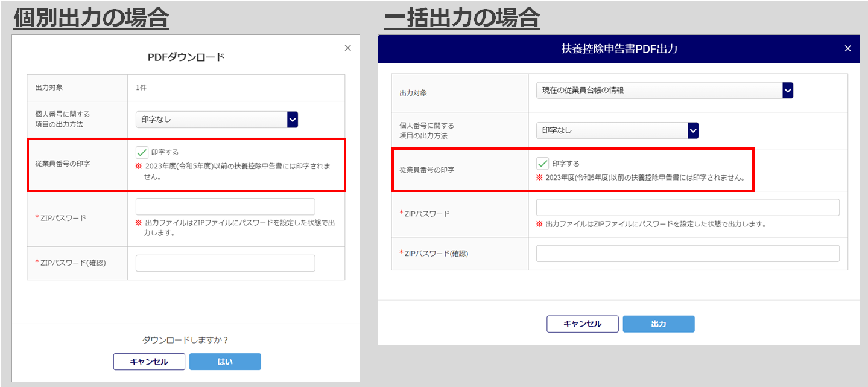Click 出力ファイルはZIPファイル note in PDFダウンロード dialog
The width and height of the screenshot is (868, 387).
click(x=235, y=228)
